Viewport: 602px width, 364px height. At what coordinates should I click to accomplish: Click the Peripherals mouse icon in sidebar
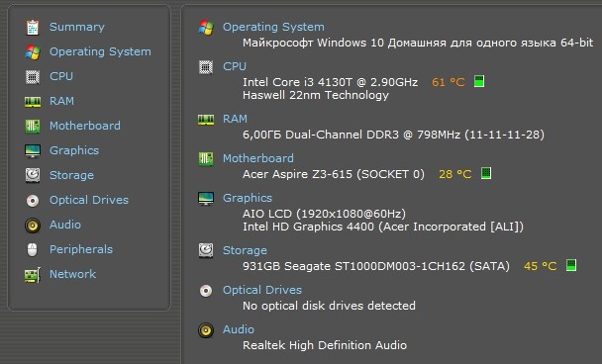33,249
